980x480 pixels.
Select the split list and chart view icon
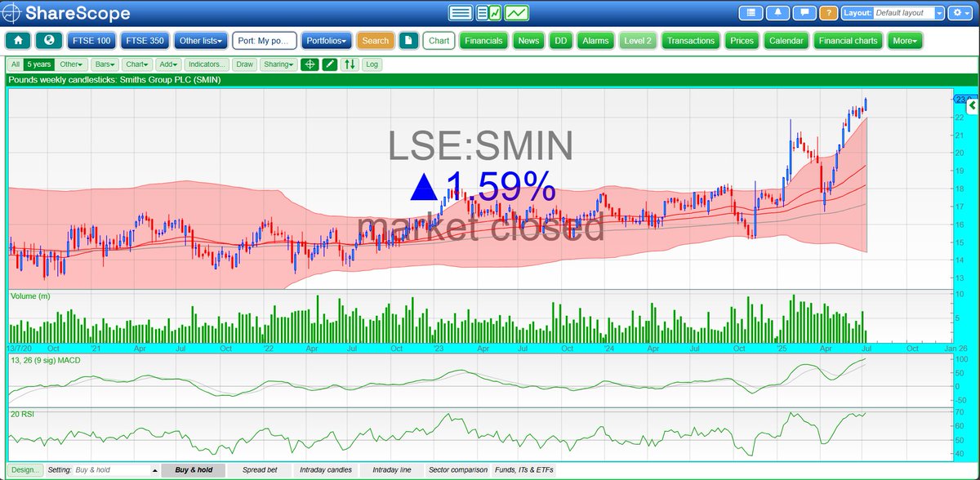[488, 13]
